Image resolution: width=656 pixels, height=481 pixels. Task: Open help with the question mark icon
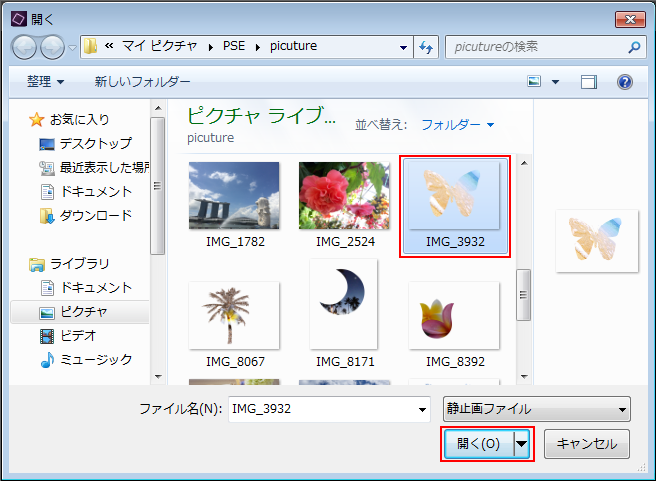point(625,82)
